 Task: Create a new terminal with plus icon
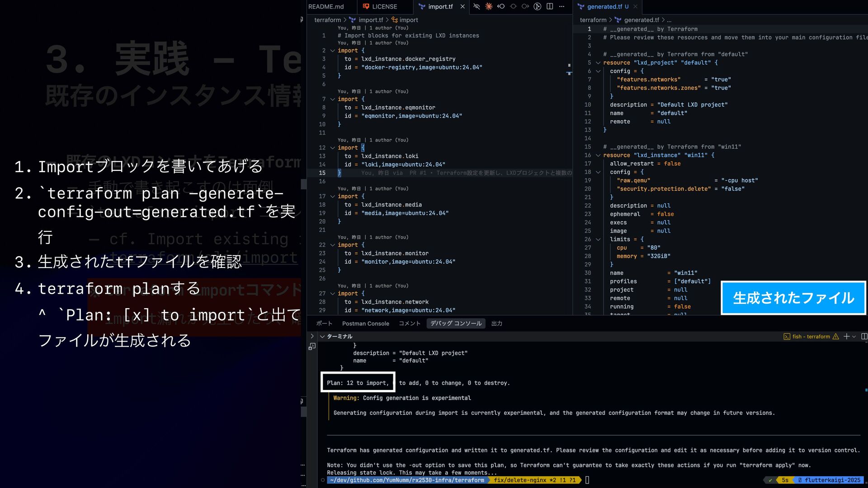click(846, 336)
